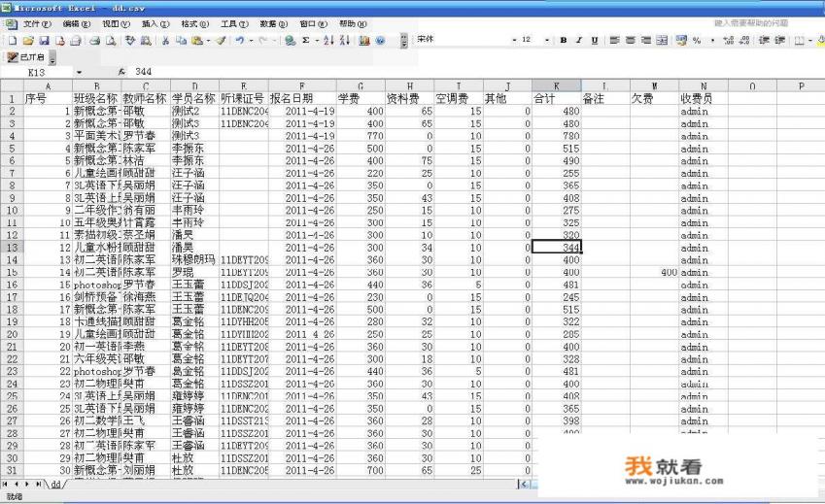
Task: Create a new blank workbook
Action: tap(13, 41)
